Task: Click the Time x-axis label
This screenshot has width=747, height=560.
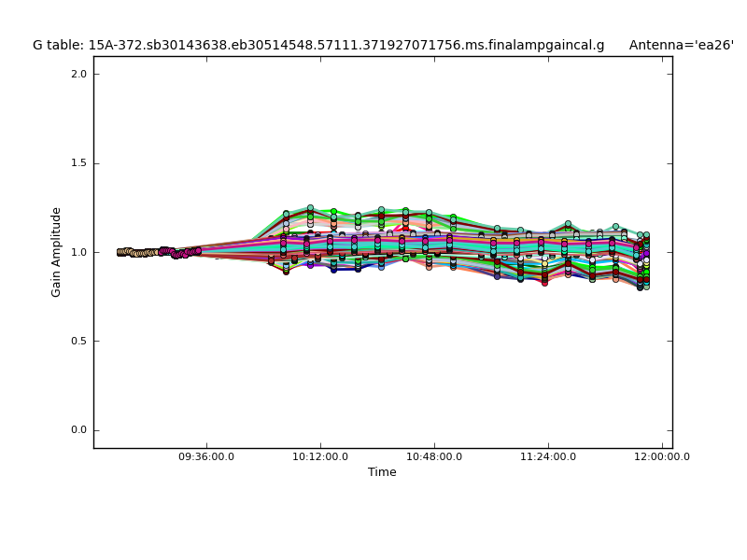Action: click(x=382, y=472)
